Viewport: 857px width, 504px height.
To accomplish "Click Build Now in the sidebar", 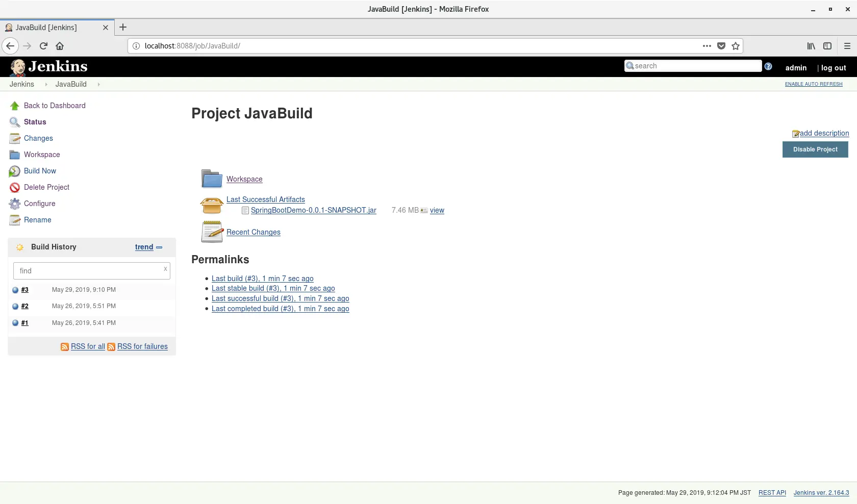I will click(x=40, y=171).
